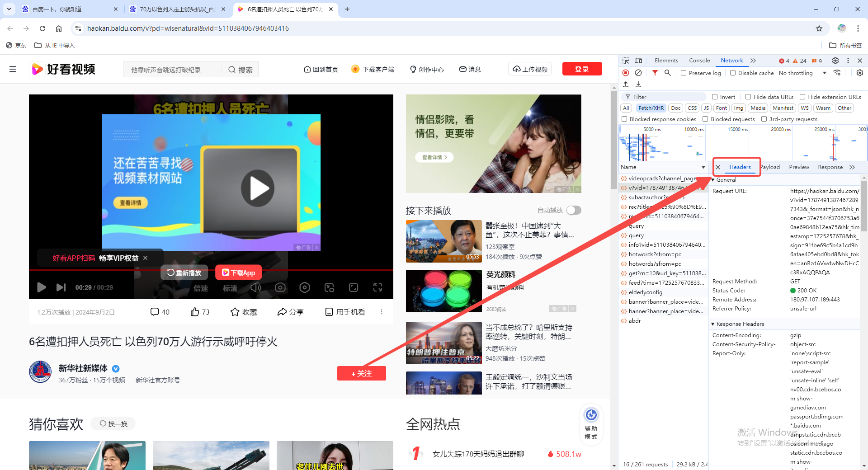Switch to the Elements tab
This screenshot has width=868, height=470.
coord(666,61)
